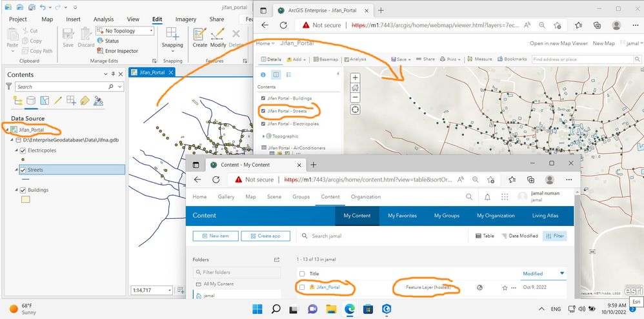Collapse the Jifan_Portal map node in Contents
The width and height of the screenshot is (644, 319).
[8, 130]
